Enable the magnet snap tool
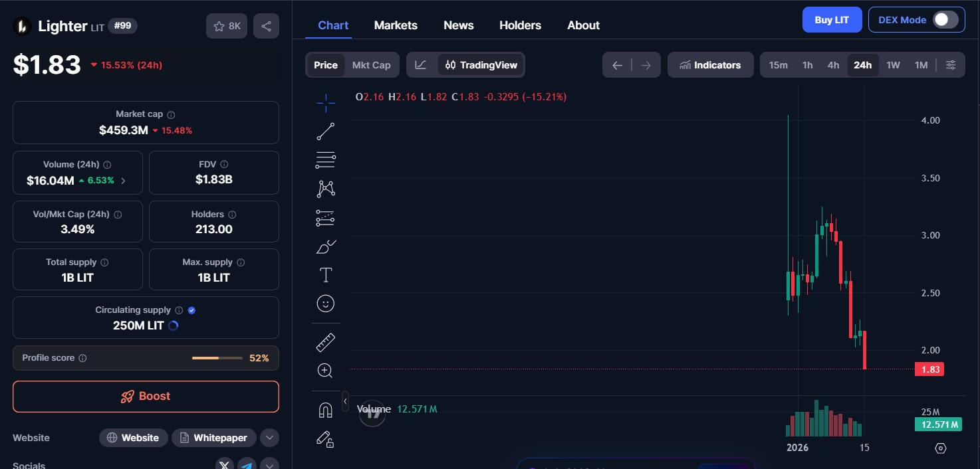This screenshot has width=980, height=469. (325, 409)
